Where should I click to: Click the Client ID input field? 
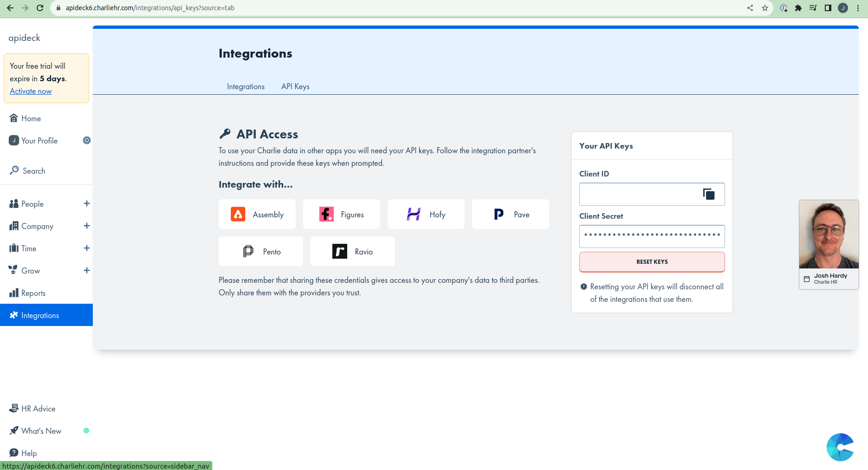tap(652, 194)
